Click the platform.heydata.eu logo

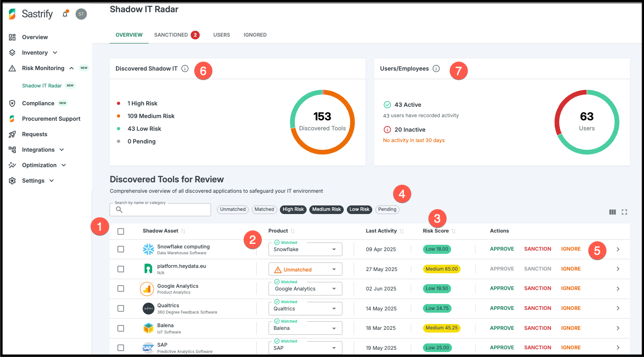coord(148,269)
